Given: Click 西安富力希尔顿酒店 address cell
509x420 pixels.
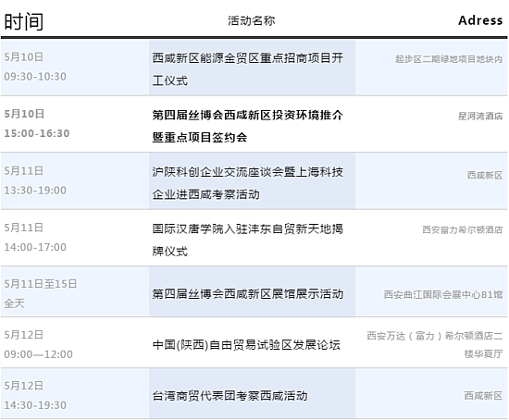Looking at the screenshot, I should tap(462, 229).
